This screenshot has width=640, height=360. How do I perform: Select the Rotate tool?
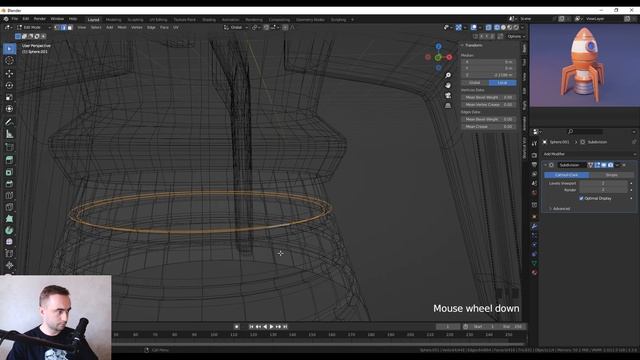tap(9, 85)
